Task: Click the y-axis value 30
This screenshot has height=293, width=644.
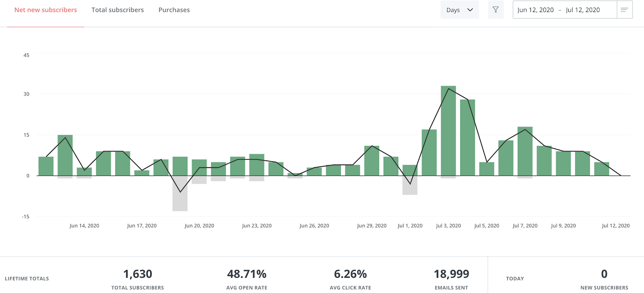Action: tap(26, 94)
